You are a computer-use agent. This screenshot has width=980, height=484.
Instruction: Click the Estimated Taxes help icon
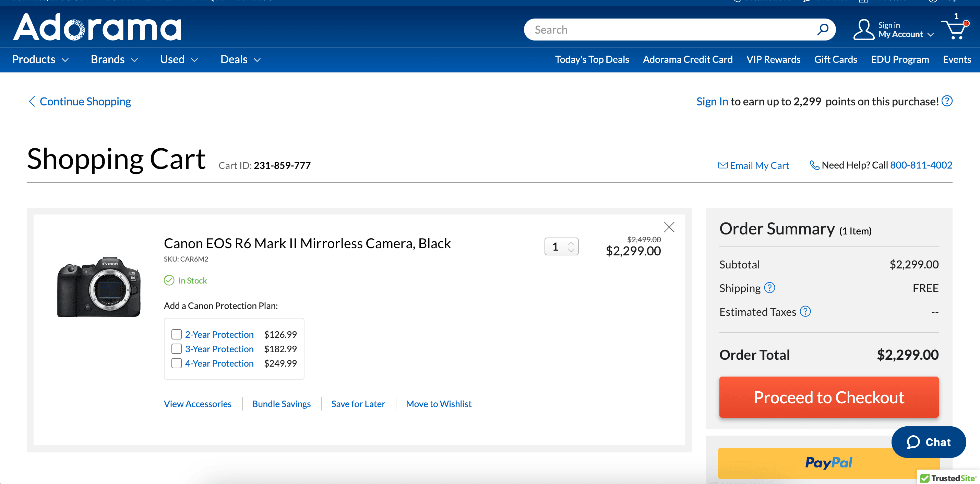(x=805, y=311)
